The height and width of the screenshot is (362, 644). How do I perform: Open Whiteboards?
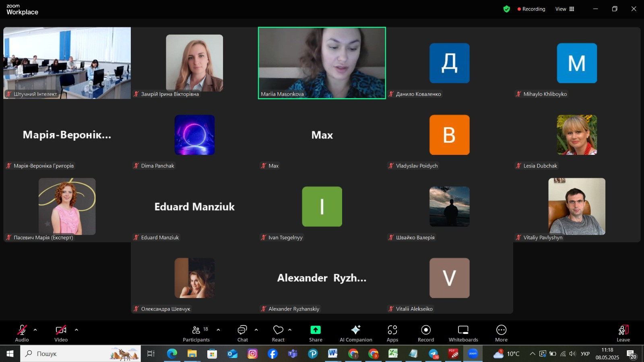[x=463, y=333]
